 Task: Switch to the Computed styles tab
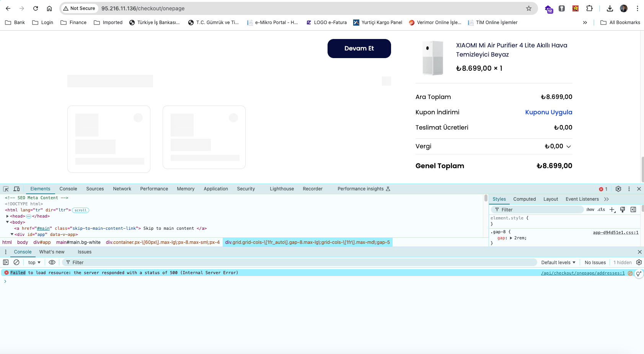pos(524,199)
